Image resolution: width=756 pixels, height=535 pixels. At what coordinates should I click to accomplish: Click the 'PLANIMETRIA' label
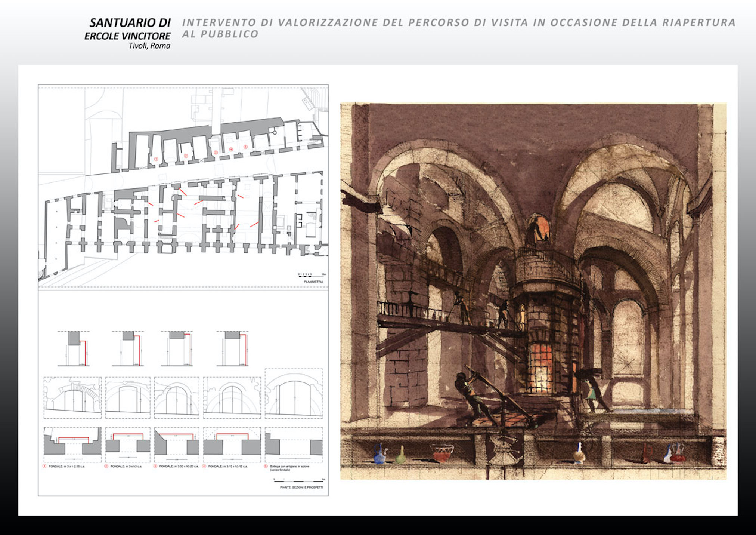click(x=313, y=282)
